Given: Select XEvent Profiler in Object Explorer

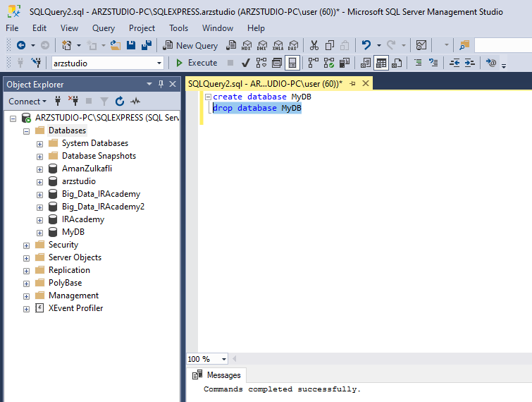Looking at the screenshot, I should (x=75, y=308).
